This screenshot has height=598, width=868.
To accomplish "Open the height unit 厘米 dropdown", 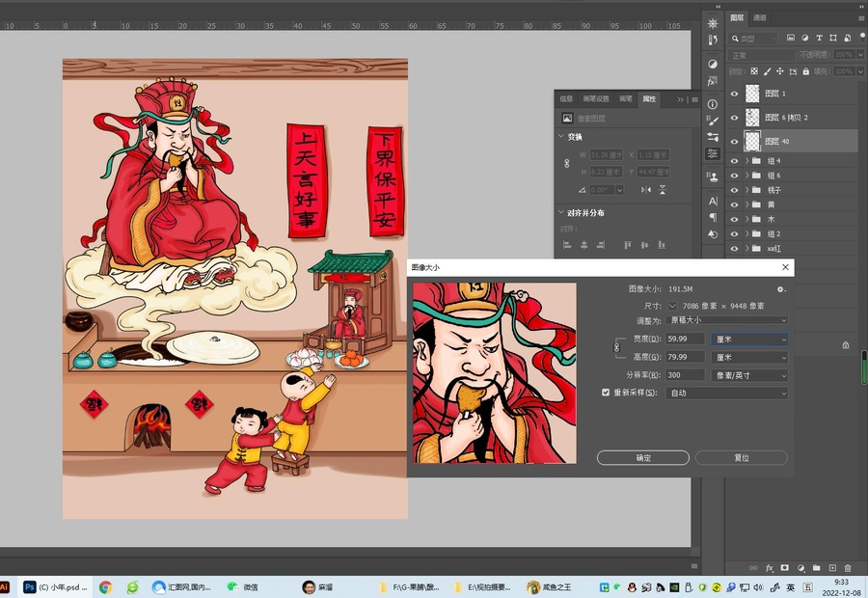I will point(749,357).
